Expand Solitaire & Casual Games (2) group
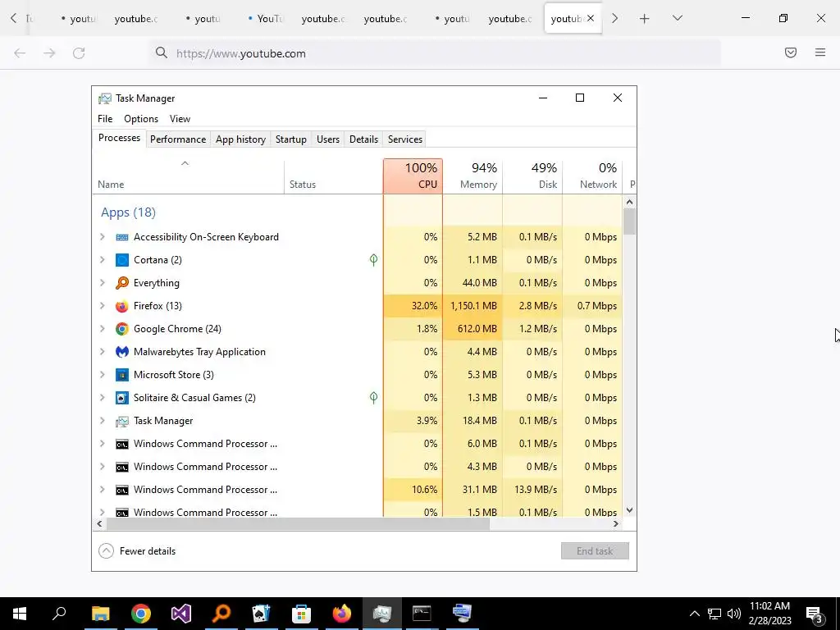The height and width of the screenshot is (630, 840). (103, 398)
